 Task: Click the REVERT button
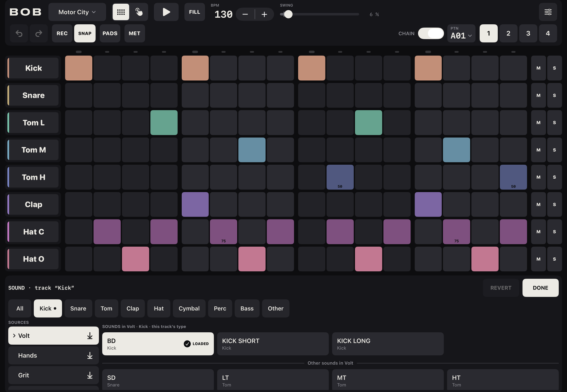coord(501,288)
